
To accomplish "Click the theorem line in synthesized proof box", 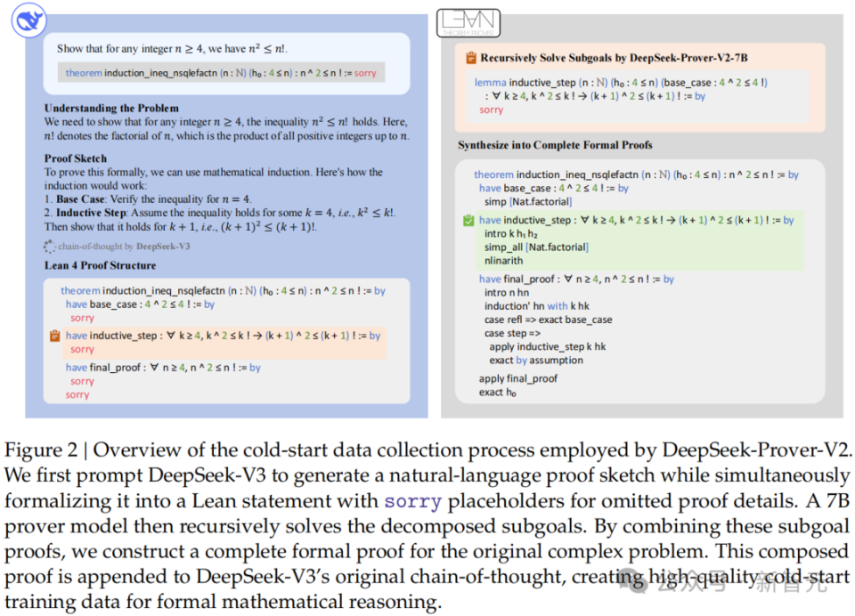I will pos(636,174).
